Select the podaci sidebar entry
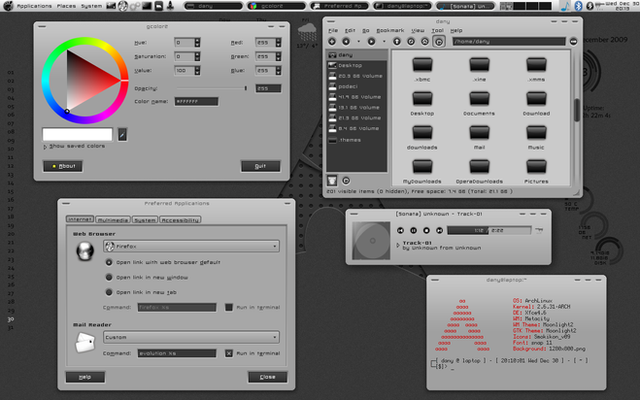The image size is (640, 400). click(x=357, y=87)
